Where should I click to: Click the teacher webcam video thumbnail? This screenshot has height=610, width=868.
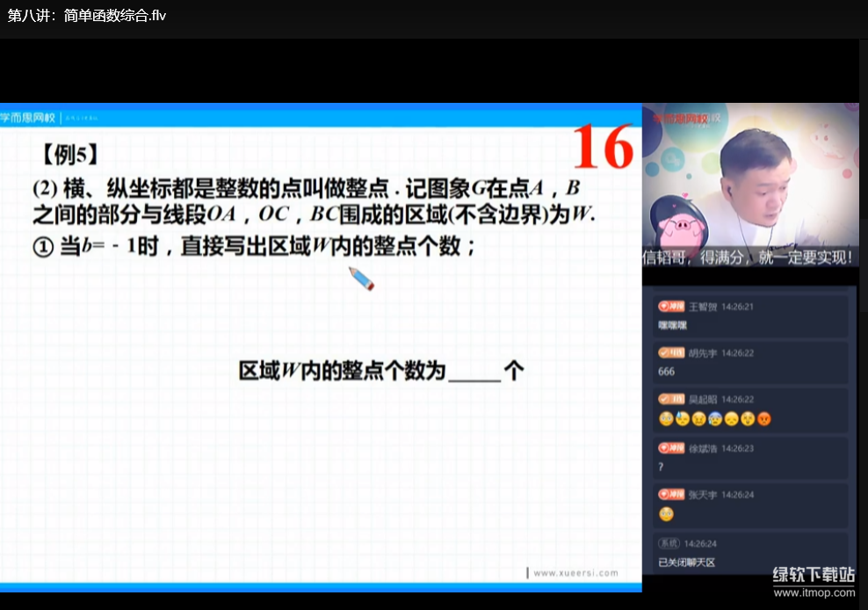(x=750, y=185)
